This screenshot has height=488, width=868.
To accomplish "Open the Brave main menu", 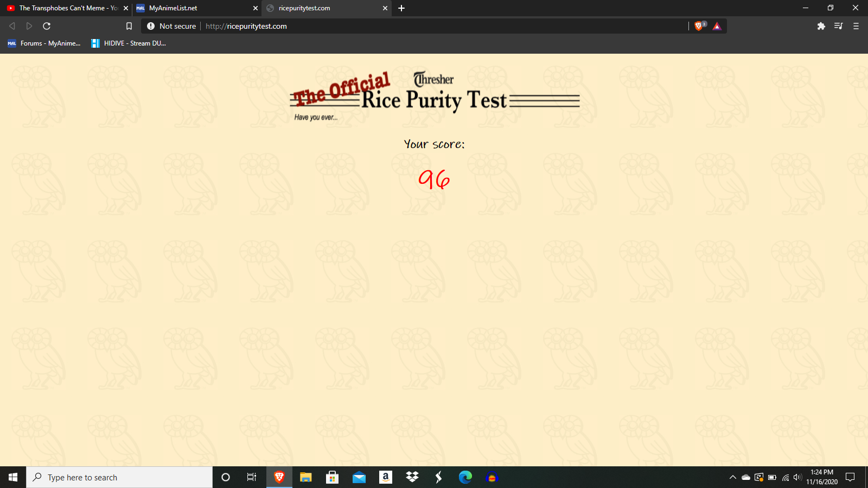I will click(856, 26).
